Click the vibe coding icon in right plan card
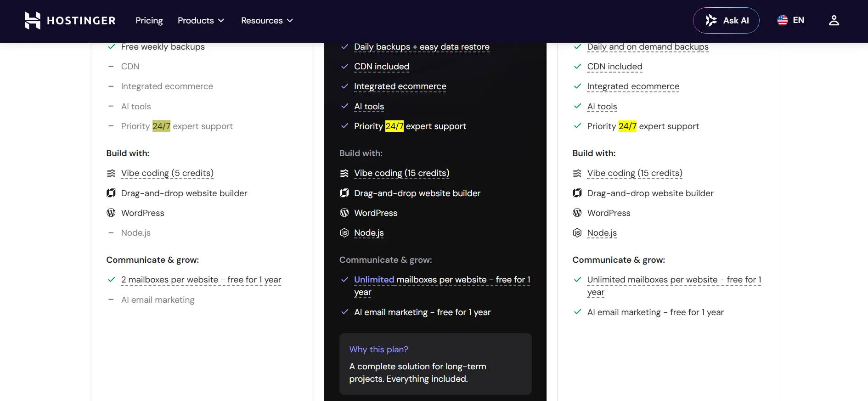Image resolution: width=868 pixels, height=401 pixels. [577, 173]
